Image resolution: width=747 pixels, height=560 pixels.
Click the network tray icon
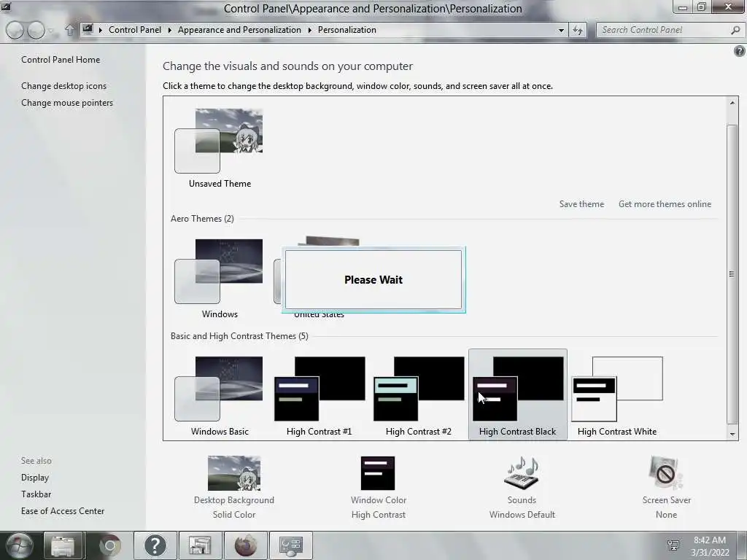[673, 545]
